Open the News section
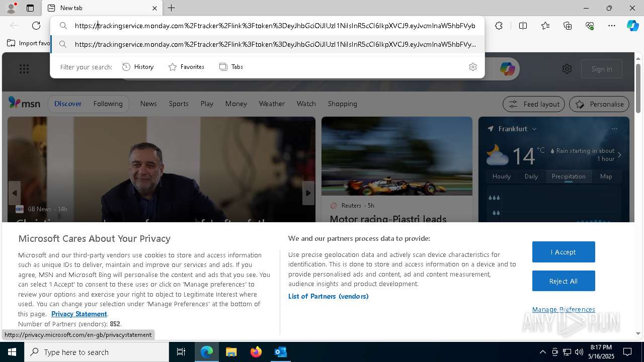 148,104
